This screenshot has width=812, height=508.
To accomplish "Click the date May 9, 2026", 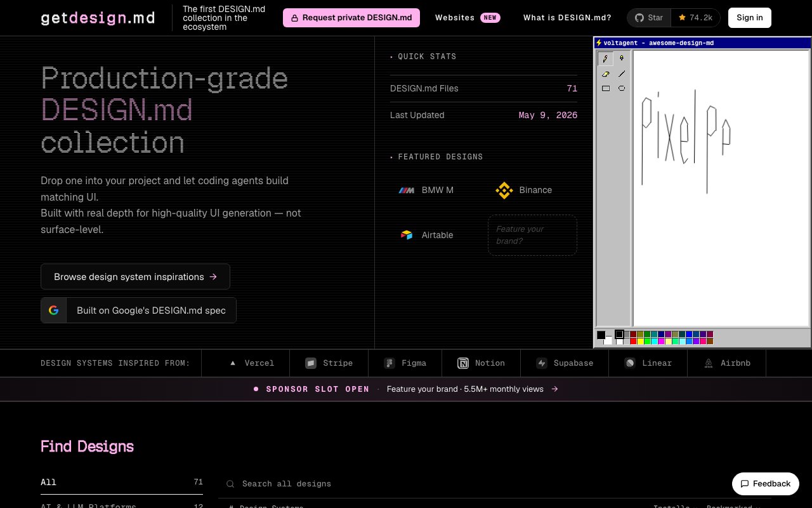I will coord(548,116).
